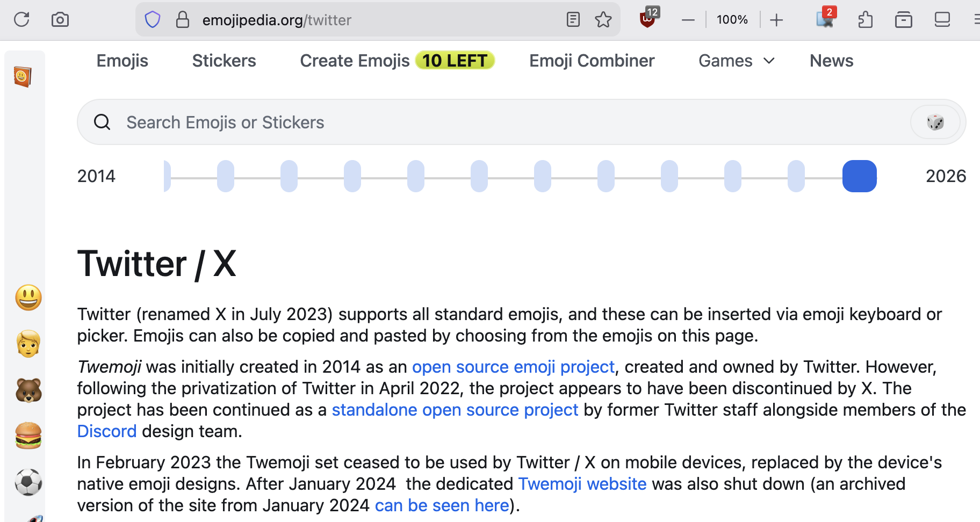980x522 pixels.
Task: Click the Search Emojis or Stickers field
Action: tap(484, 122)
